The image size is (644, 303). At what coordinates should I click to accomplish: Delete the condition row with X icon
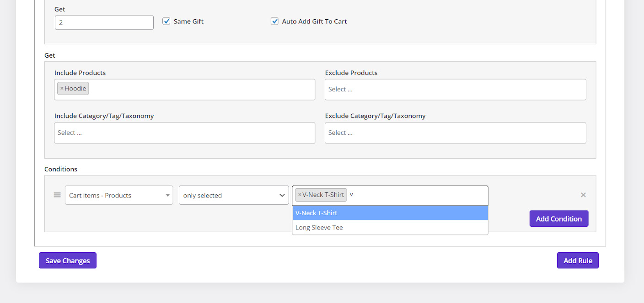583,195
